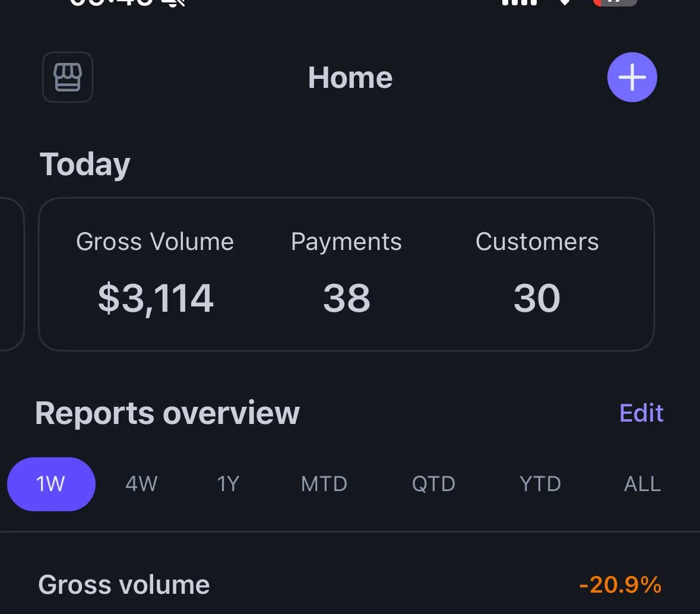
Task: Select the QTD range tab
Action: [433, 484]
